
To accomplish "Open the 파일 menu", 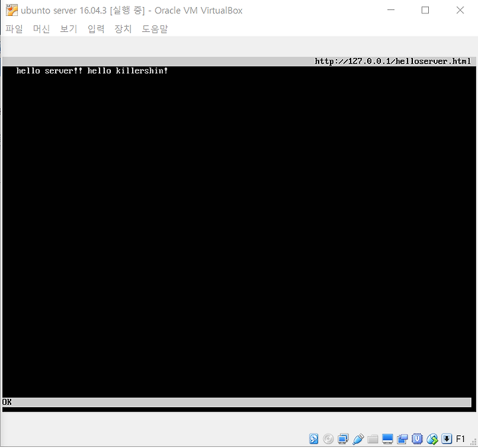I will (14, 29).
